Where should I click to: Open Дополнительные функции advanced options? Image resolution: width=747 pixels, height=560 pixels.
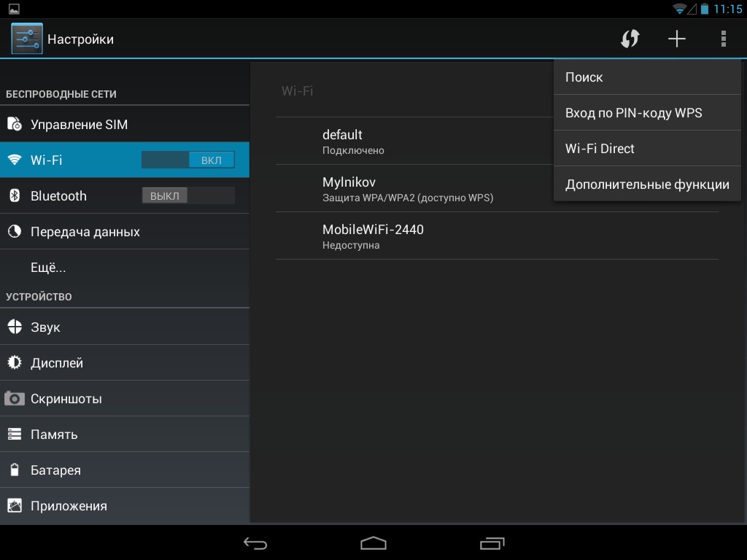[647, 184]
